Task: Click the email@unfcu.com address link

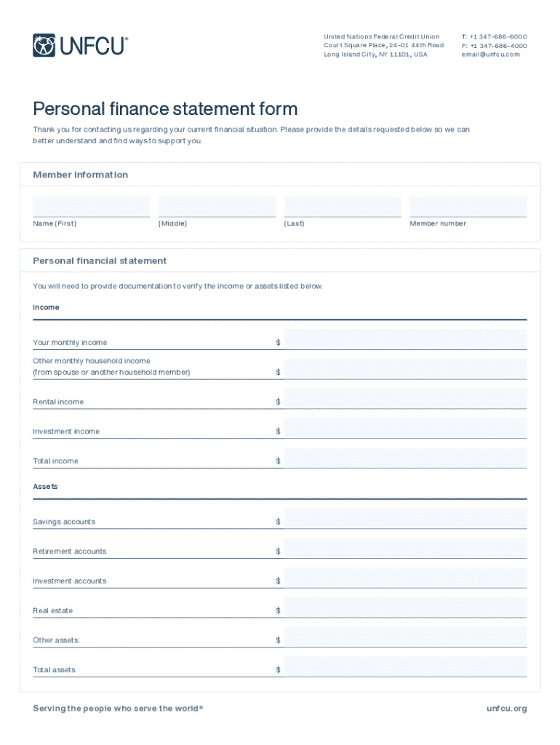Action: coord(490,55)
